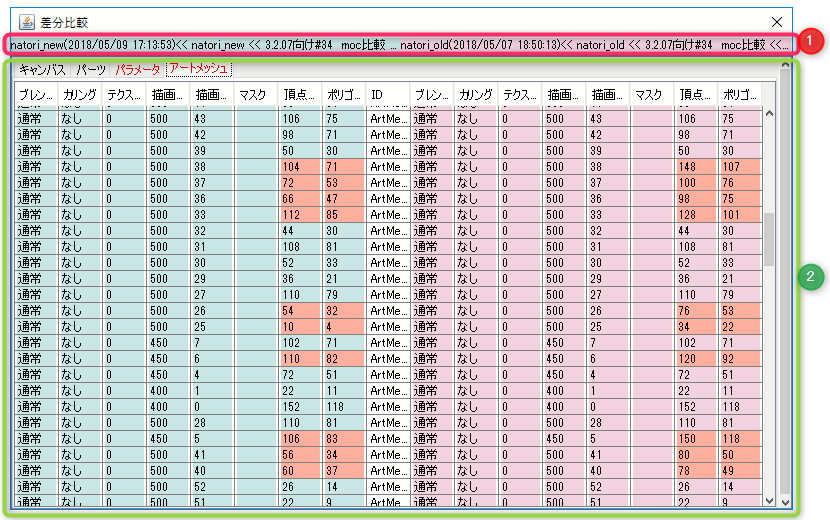Click the rightmost ポリゴ column header
830x520 pixels.
click(x=739, y=95)
